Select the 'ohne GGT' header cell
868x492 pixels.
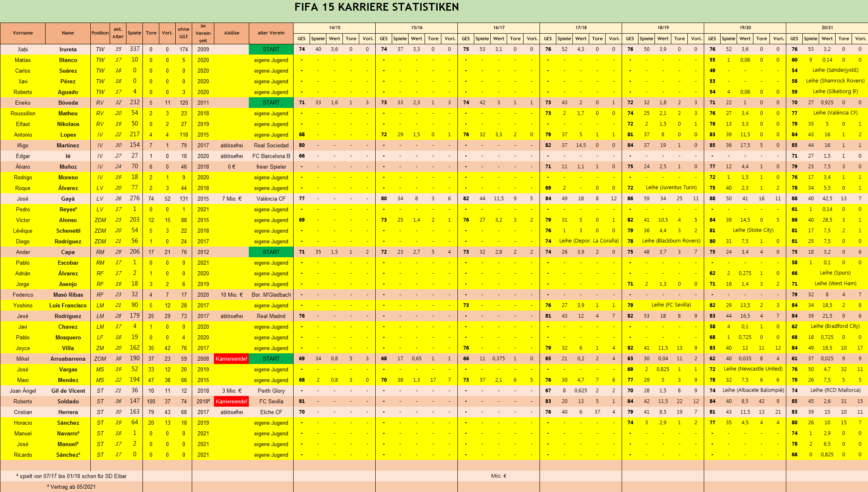pos(184,33)
